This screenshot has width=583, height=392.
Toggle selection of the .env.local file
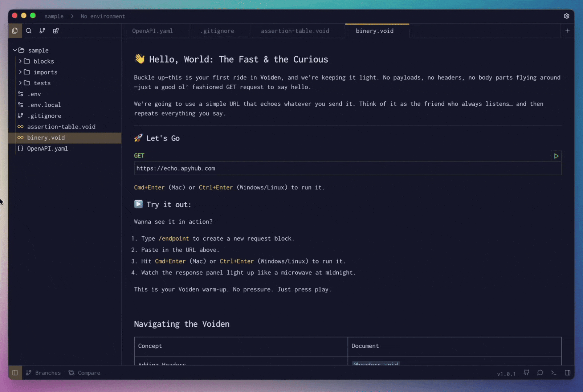pyautogui.click(x=45, y=105)
